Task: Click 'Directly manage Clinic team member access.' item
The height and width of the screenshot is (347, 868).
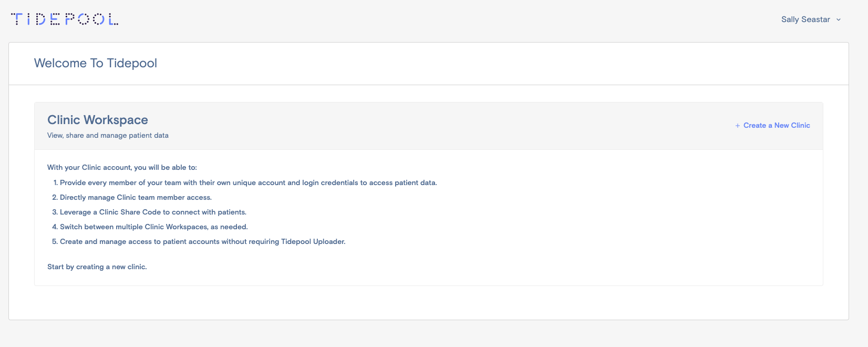Action: pyautogui.click(x=132, y=198)
